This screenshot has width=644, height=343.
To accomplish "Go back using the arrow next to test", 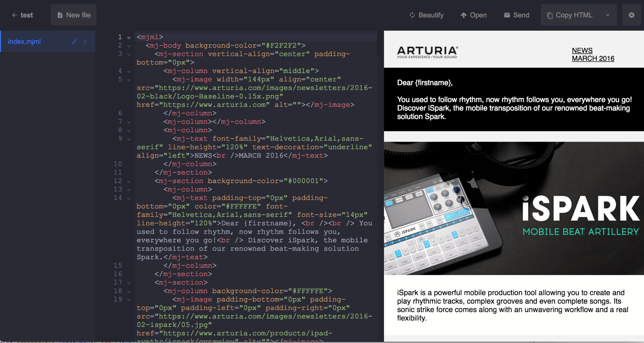I will 14,15.
